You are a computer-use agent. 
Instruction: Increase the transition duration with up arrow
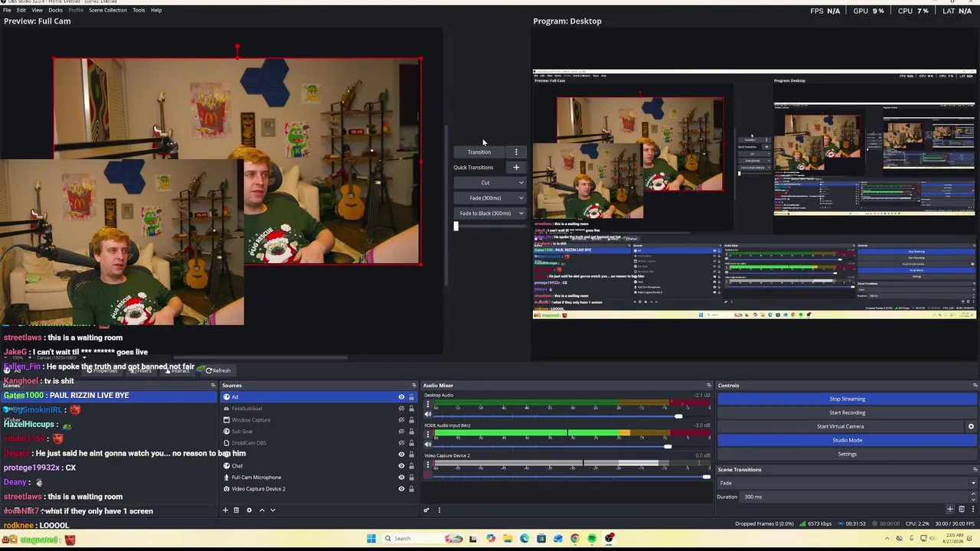pyautogui.click(x=973, y=494)
